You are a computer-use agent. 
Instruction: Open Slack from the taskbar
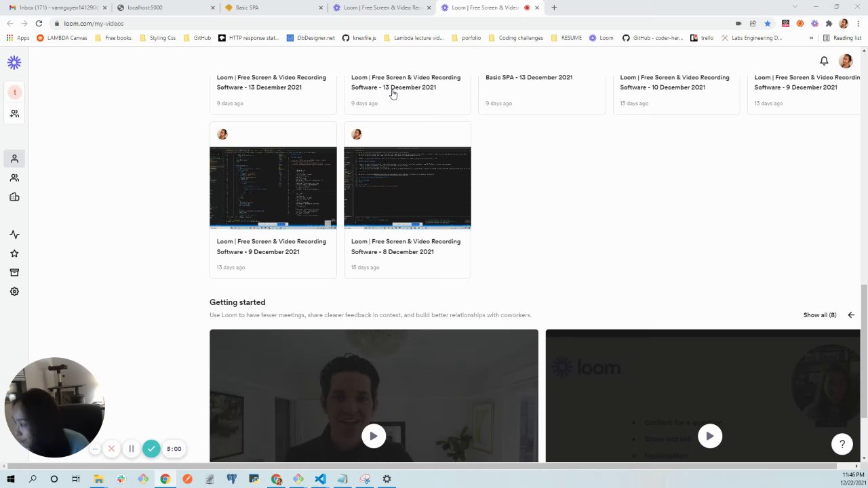click(121, 479)
